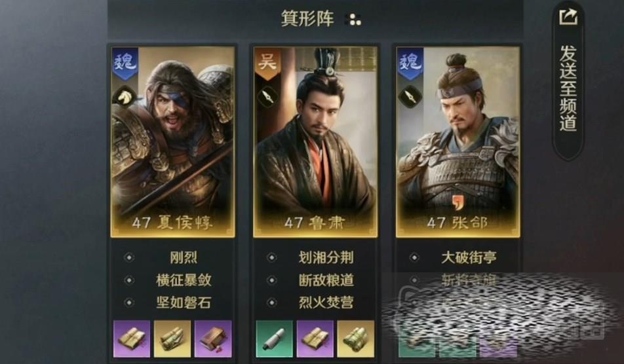Click the cavalry horse icon on 夏侯惇 card
This screenshot has height=364, width=624.
pyautogui.click(x=125, y=96)
